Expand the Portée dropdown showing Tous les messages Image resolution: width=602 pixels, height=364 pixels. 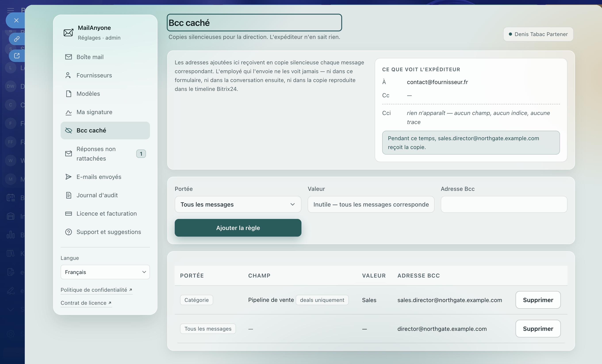(238, 205)
